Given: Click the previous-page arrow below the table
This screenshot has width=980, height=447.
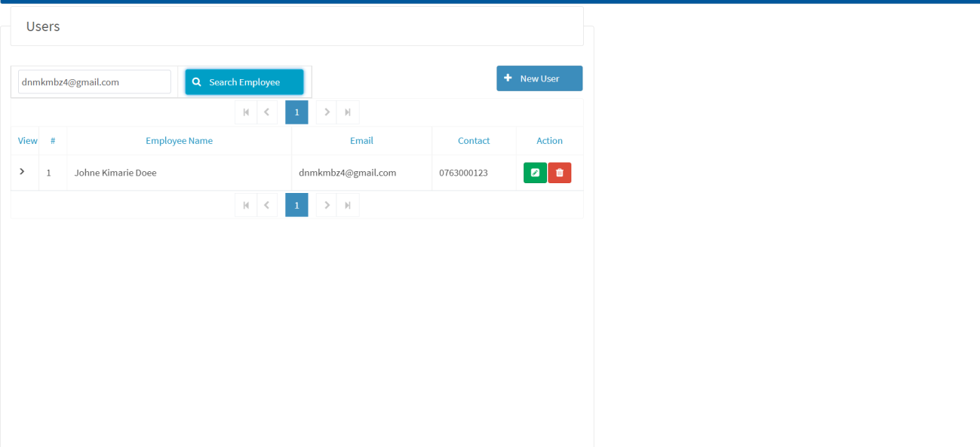Looking at the screenshot, I should tap(267, 204).
